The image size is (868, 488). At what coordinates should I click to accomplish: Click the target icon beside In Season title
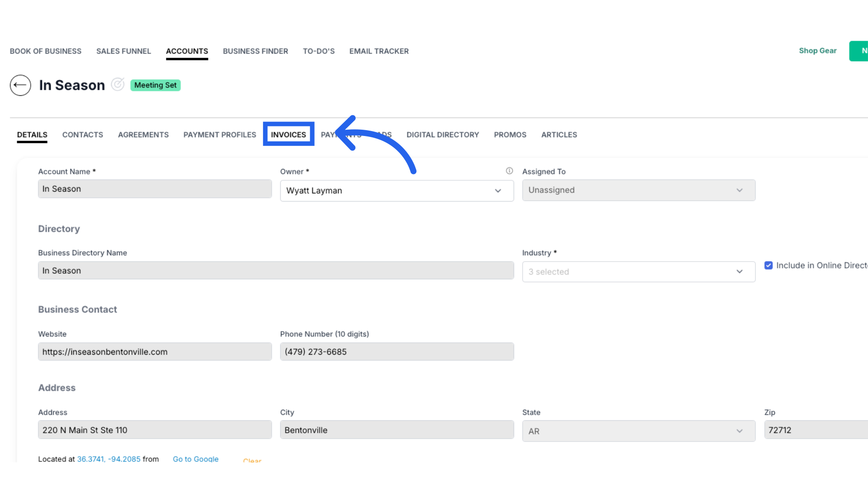[118, 84]
